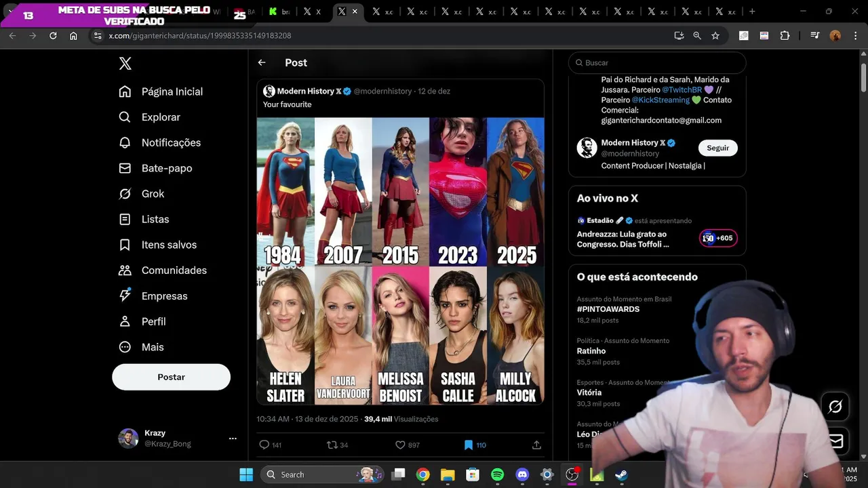
Task: Open Empresas in the sidebar
Action: click(153, 296)
